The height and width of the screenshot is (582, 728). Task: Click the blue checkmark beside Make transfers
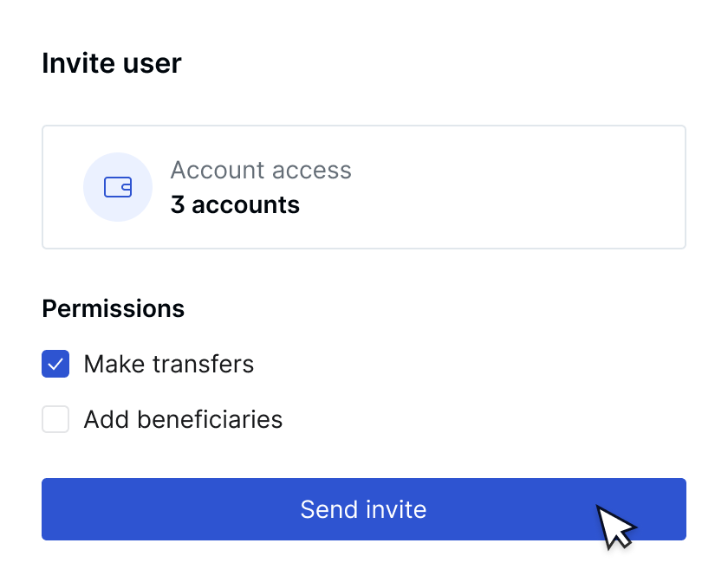click(55, 364)
